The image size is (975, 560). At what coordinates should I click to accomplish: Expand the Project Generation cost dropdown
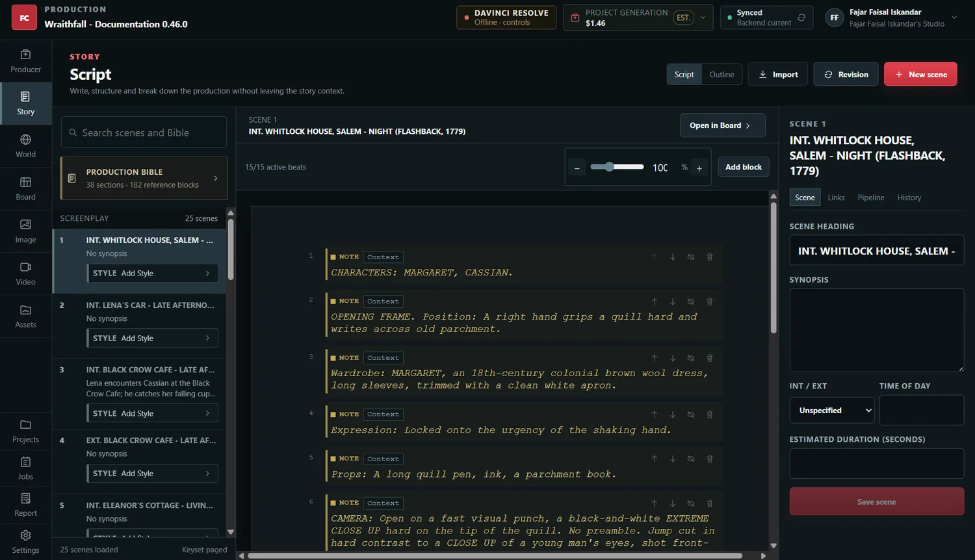(x=703, y=18)
